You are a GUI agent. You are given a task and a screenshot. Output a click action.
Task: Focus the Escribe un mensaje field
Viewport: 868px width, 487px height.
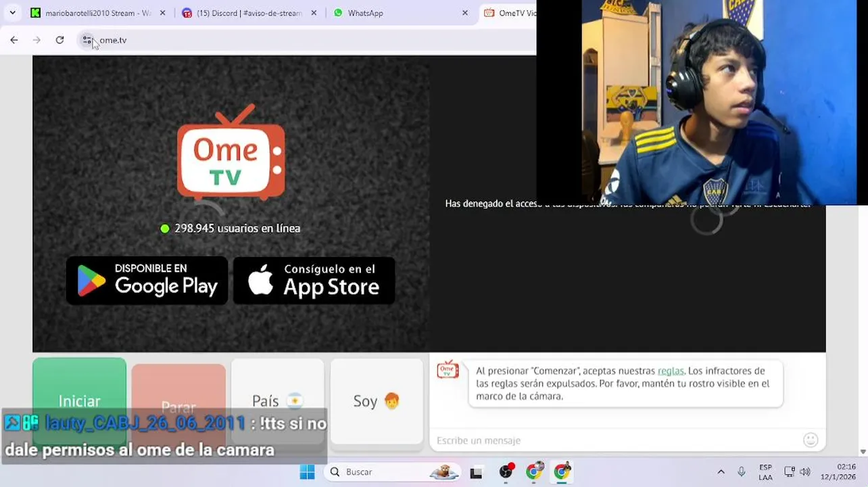(615, 440)
